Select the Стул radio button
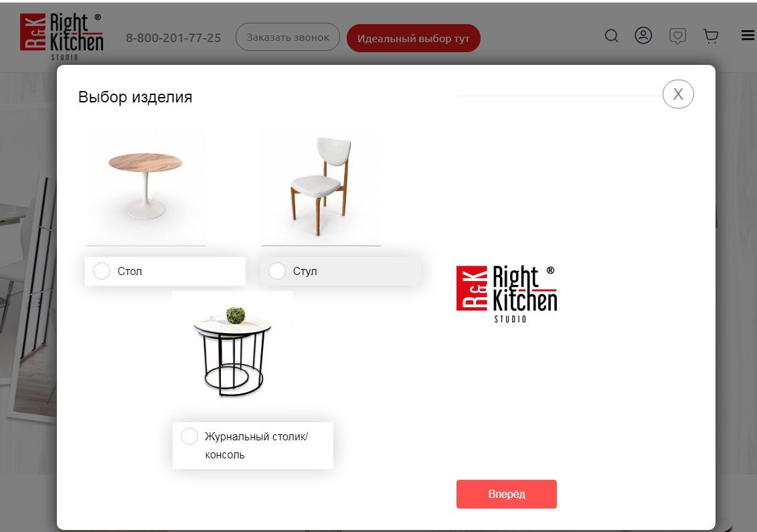The image size is (757, 532). 276,271
